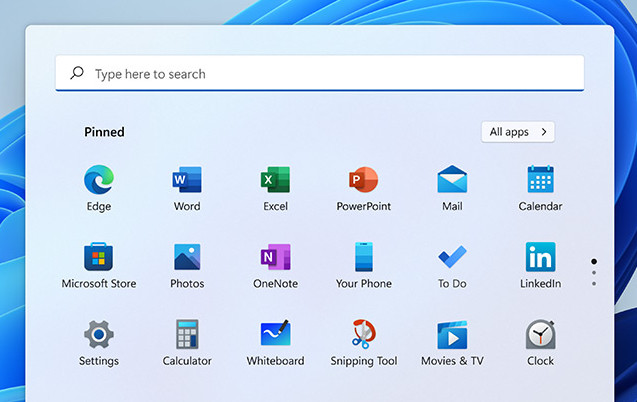Launch the Calculator app icon
This screenshot has height=402, width=637.
point(187,334)
